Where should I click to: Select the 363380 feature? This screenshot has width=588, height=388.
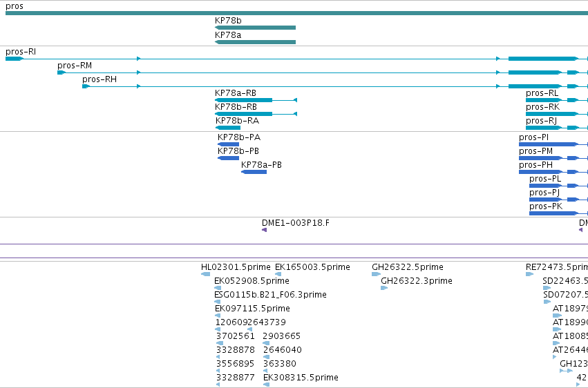click(265, 371)
